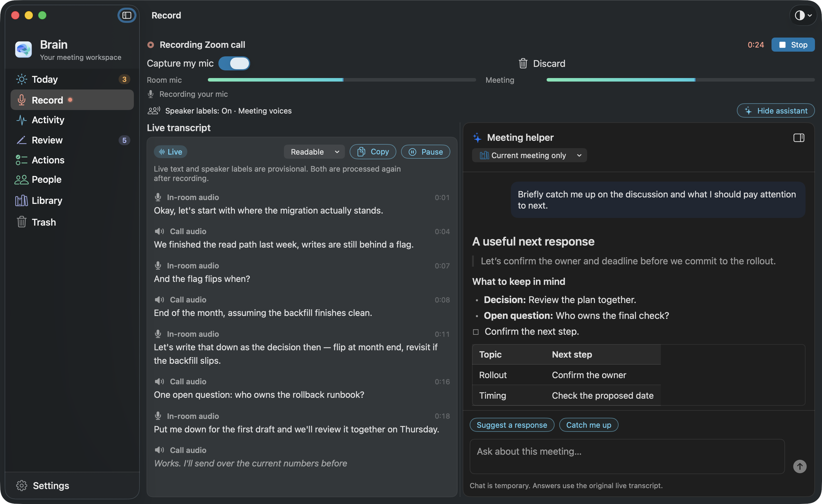This screenshot has width=822, height=504.
Task: Turn off Capture my mic switch
Action: coord(234,63)
